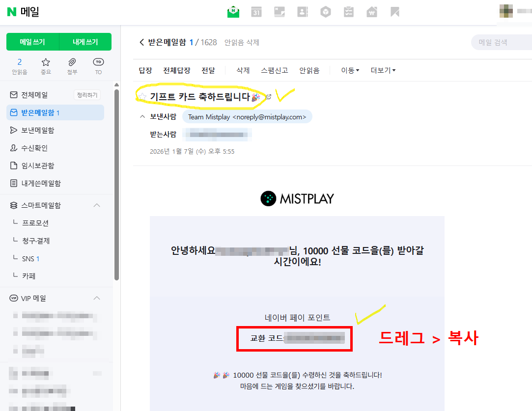Viewport: 532px width, 411px height.
Task: Filter mail with attachments clip icon
Action: [72, 66]
